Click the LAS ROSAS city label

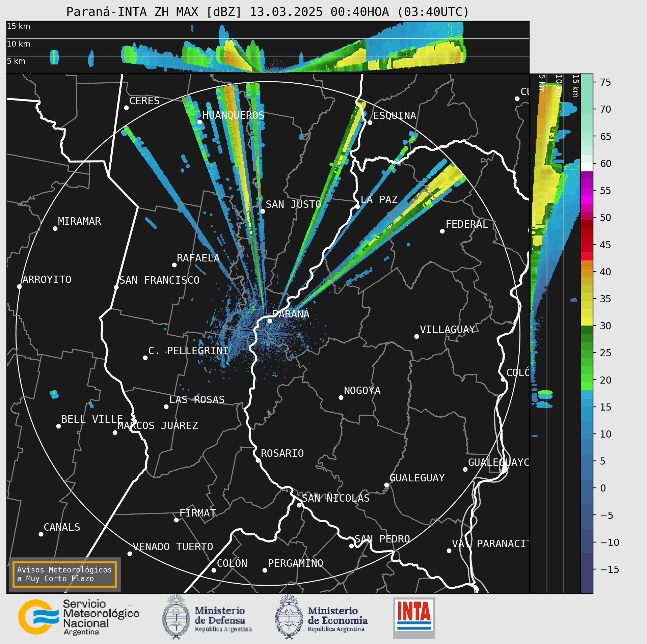(x=197, y=399)
